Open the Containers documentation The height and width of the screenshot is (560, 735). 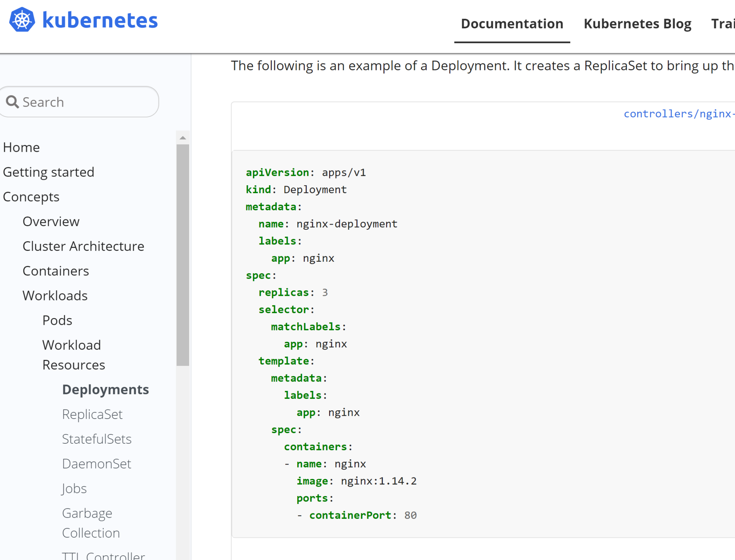pos(56,271)
